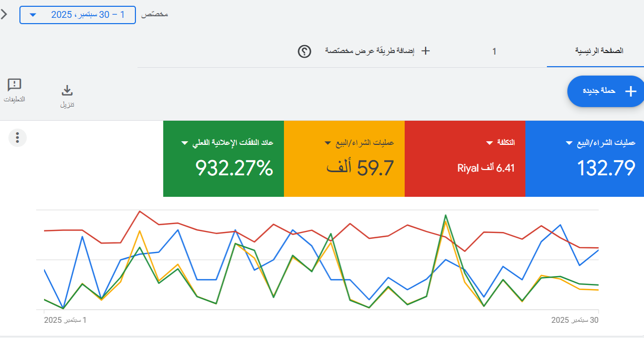Select the yellow 59.7 ألف scorecard
Image resolution: width=644 pixels, height=338 pixels.
click(344, 159)
